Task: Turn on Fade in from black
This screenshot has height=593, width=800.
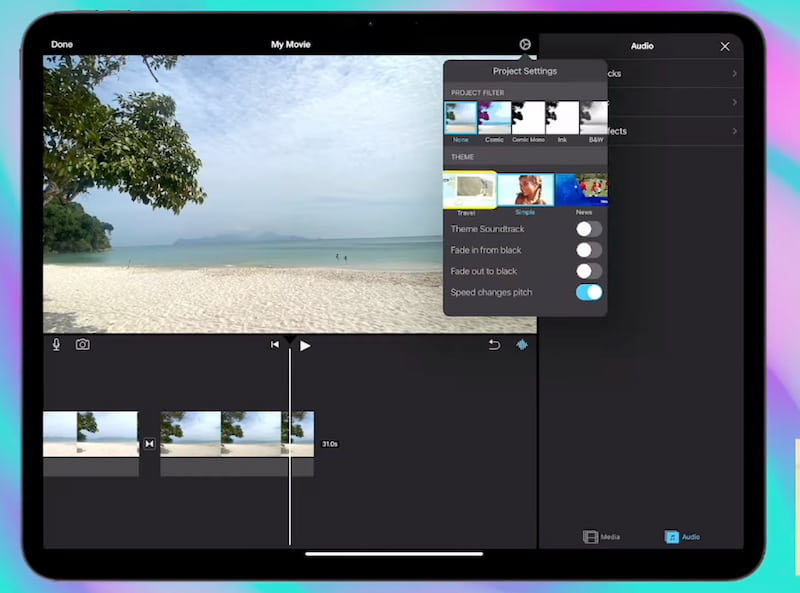Action: tap(589, 250)
